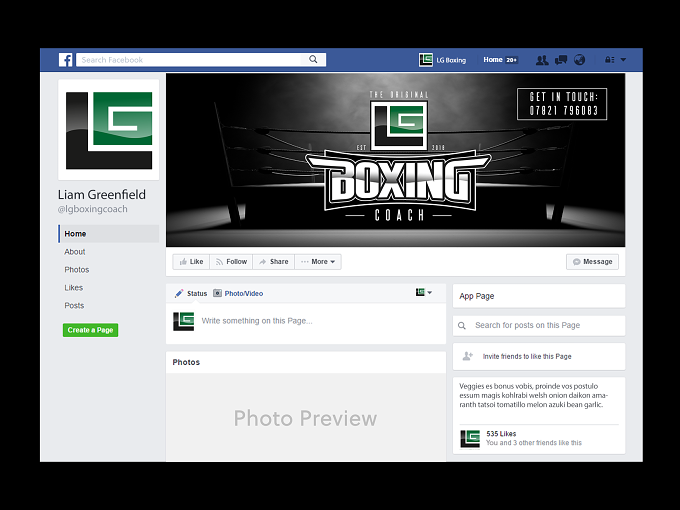Click the LG icon beside 535 Likes

point(470,439)
